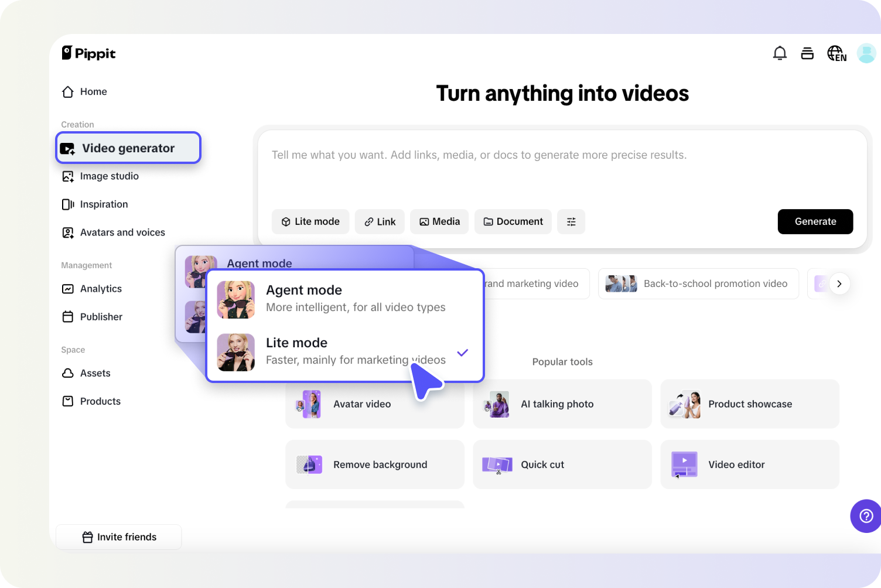Click the 'Management' section label
This screenshot has width=881, height=588.
tap(86, 265)
